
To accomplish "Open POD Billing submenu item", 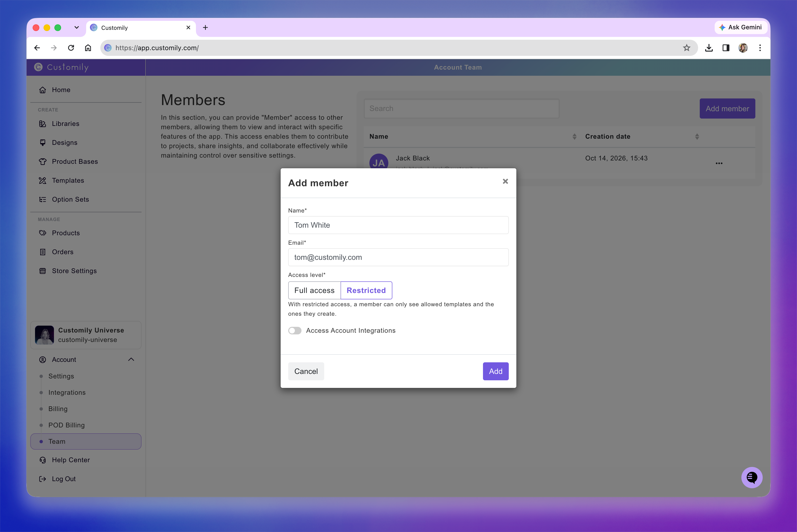I will click(66, 425).
